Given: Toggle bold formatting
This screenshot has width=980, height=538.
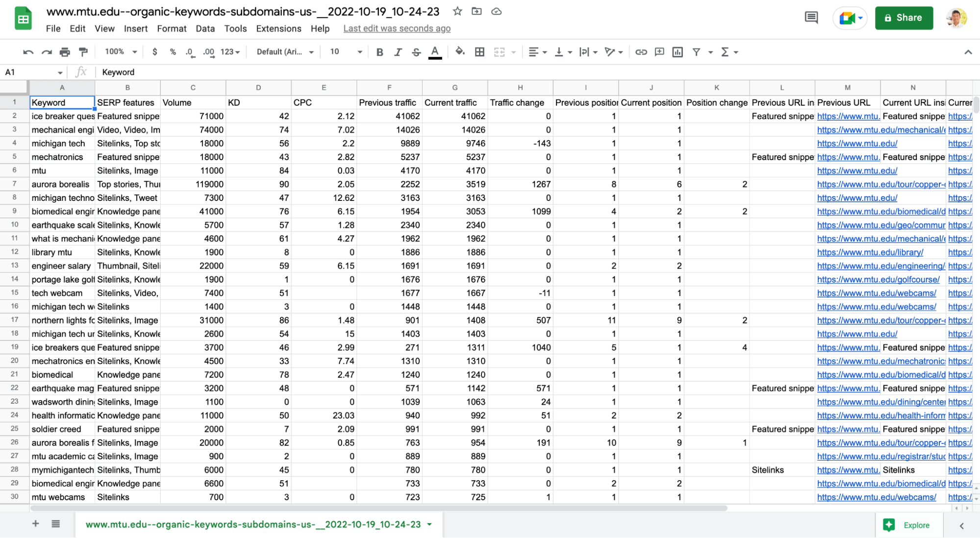Looking at the screenshot, I should [379, 52].
